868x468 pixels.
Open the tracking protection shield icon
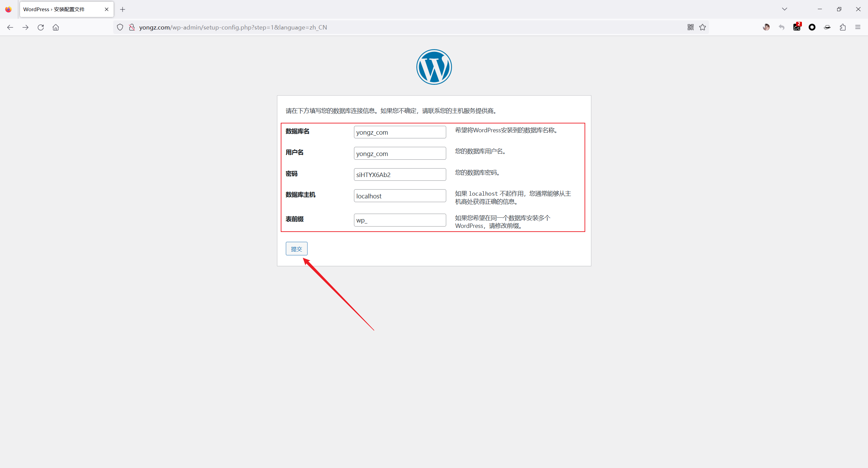coord(120,27)
